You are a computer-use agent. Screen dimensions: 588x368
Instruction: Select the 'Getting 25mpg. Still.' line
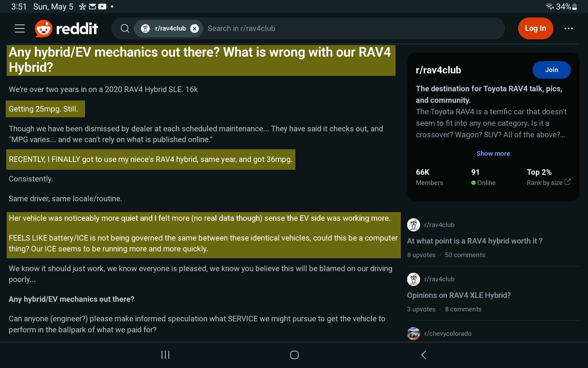click(x=43, y=109)
